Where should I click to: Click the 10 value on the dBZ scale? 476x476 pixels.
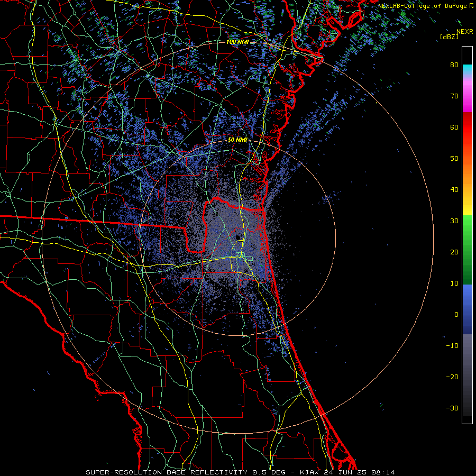pyautogui.click(x=454, y=283)
